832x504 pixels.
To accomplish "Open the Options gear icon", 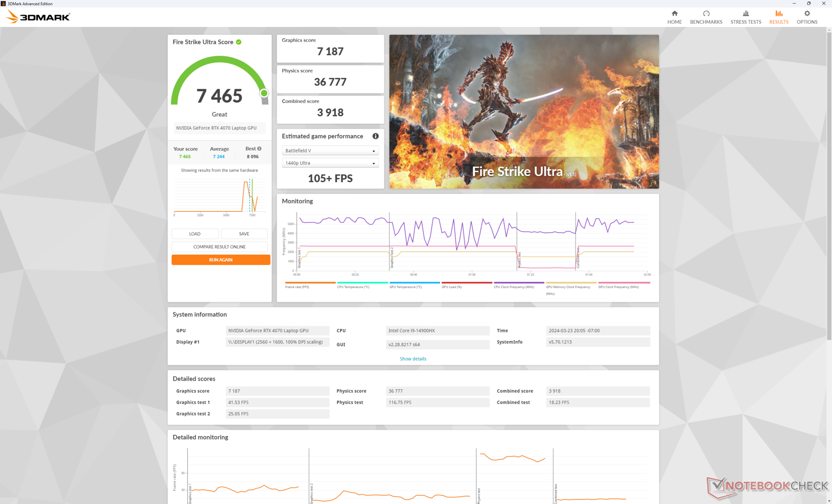I will [806, 13].
